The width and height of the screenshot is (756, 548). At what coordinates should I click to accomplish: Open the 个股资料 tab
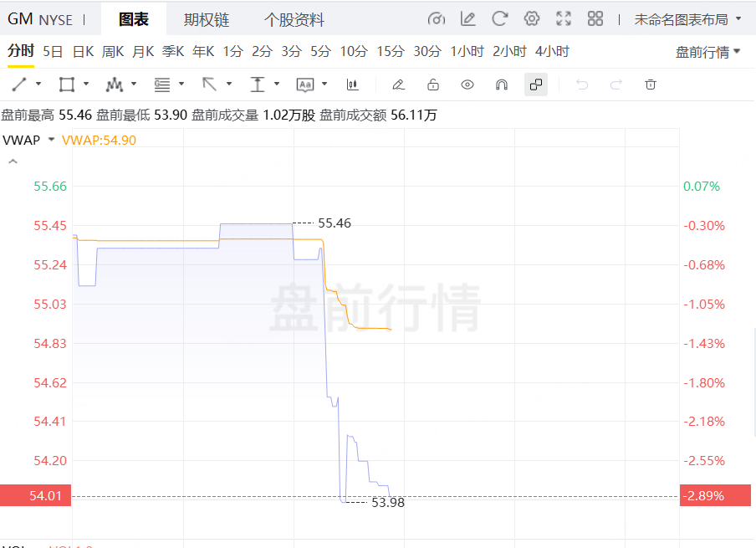(x=294, y=19)
